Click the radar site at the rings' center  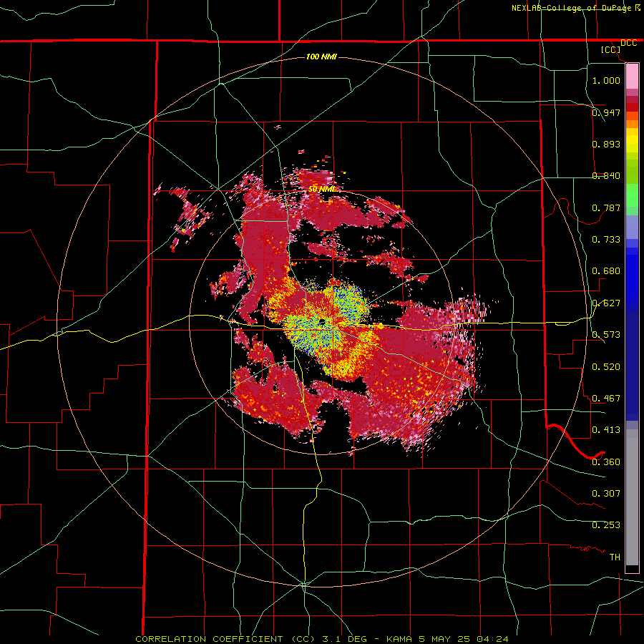point(321,321)
